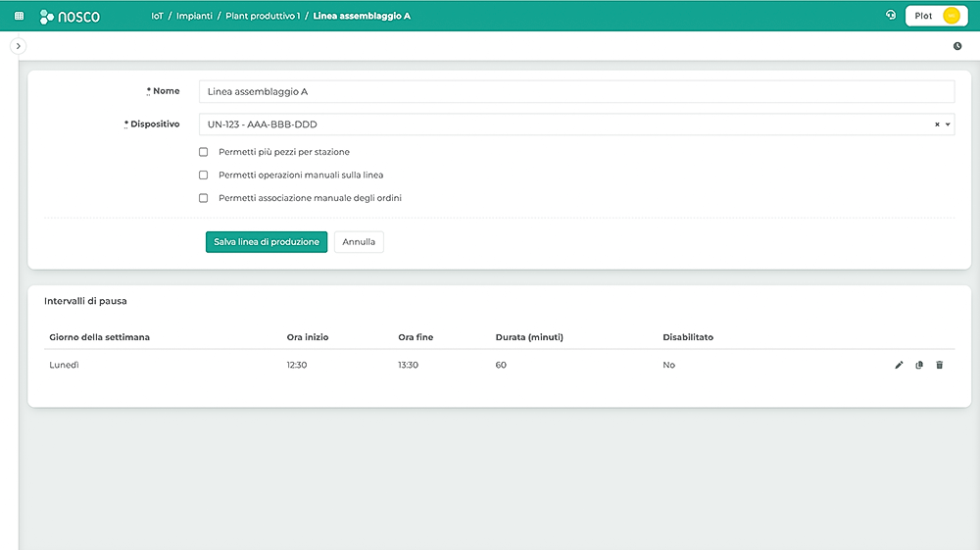Click Salva linea di produzione button
Viewport: 980px width, 550px height.
click(267, 241)
